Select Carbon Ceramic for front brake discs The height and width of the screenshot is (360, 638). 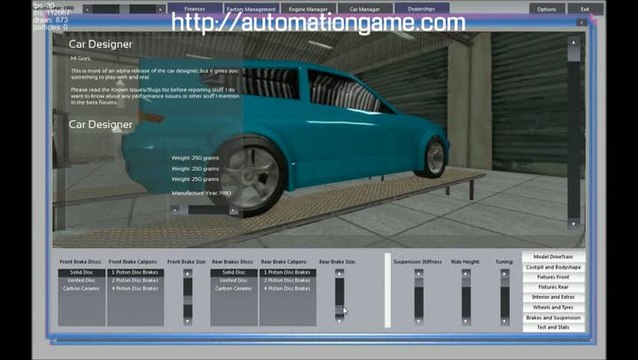click(x=82, y=288)
